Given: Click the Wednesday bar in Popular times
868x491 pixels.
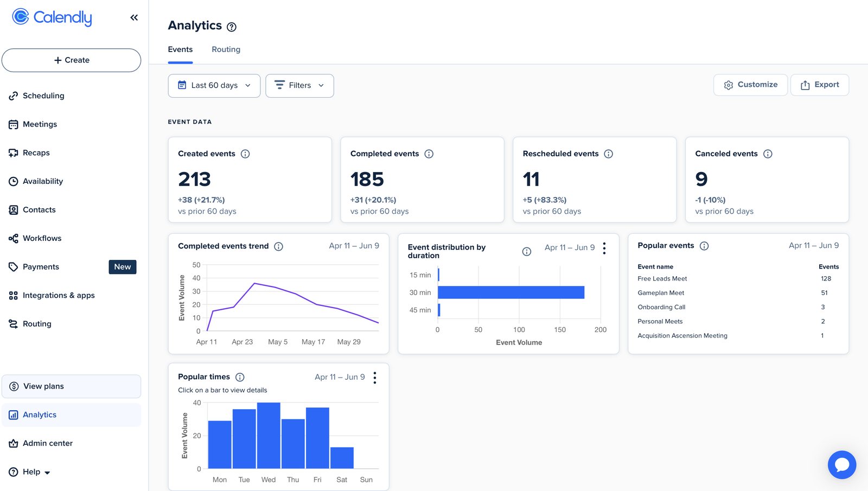Looking at the screenshot, I should point(269,436).
